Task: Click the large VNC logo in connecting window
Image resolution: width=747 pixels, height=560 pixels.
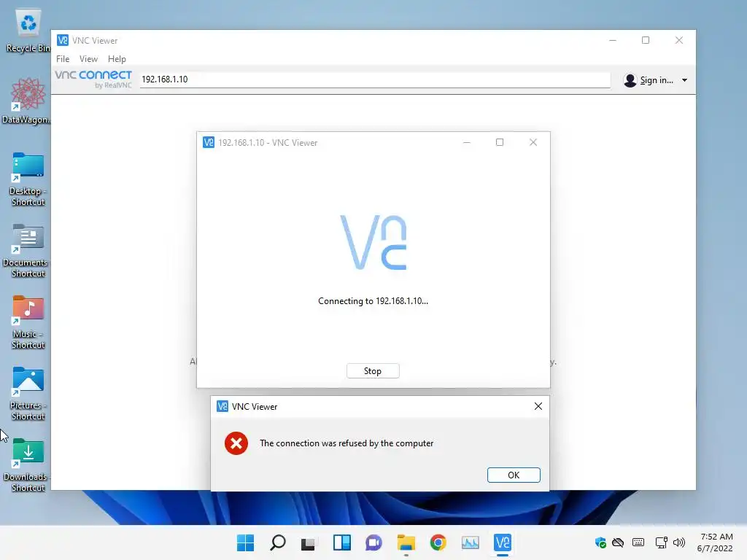Action: click(373, 242)
